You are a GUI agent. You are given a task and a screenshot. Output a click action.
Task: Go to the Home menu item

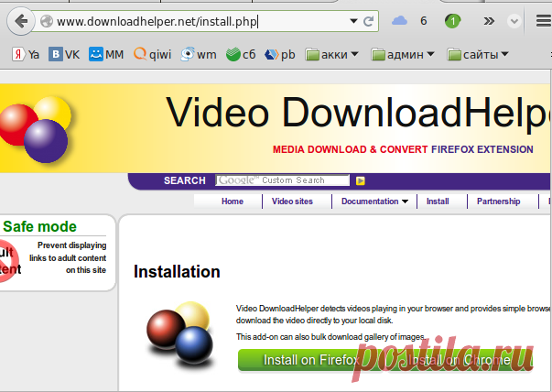pyautogui.click(x=233, y=201)
